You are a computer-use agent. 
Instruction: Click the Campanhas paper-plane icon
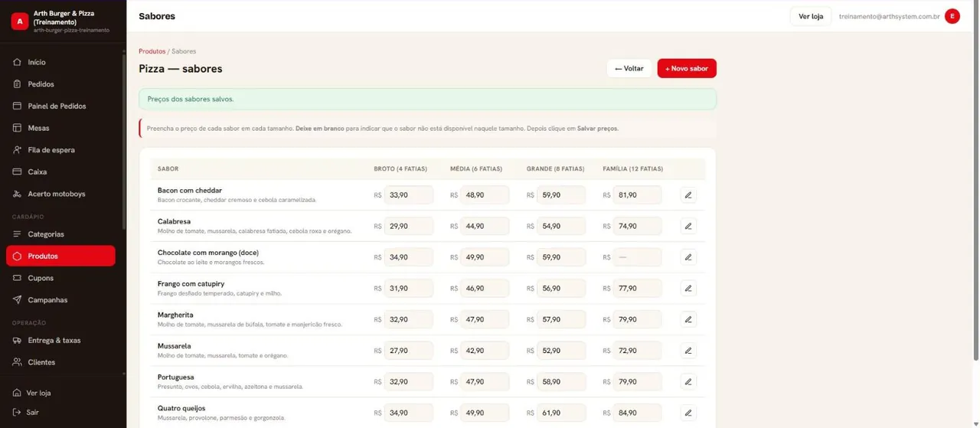point(17,300)
